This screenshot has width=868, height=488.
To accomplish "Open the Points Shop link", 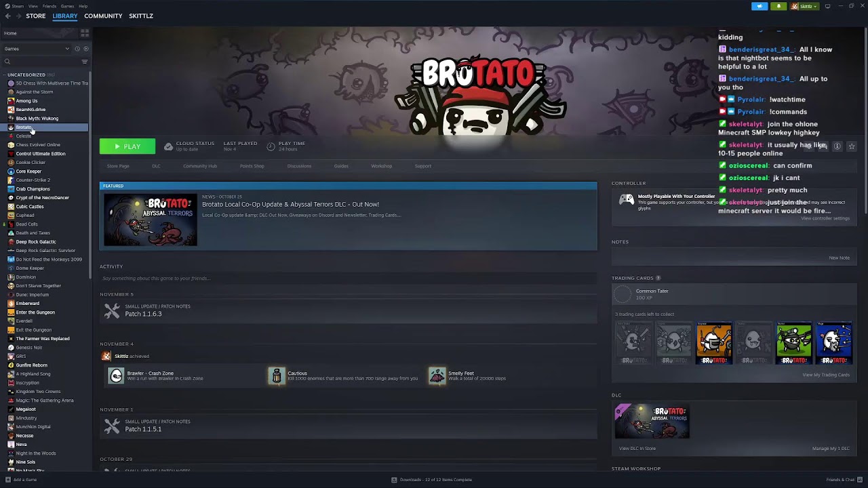I will tap(252, 166).
